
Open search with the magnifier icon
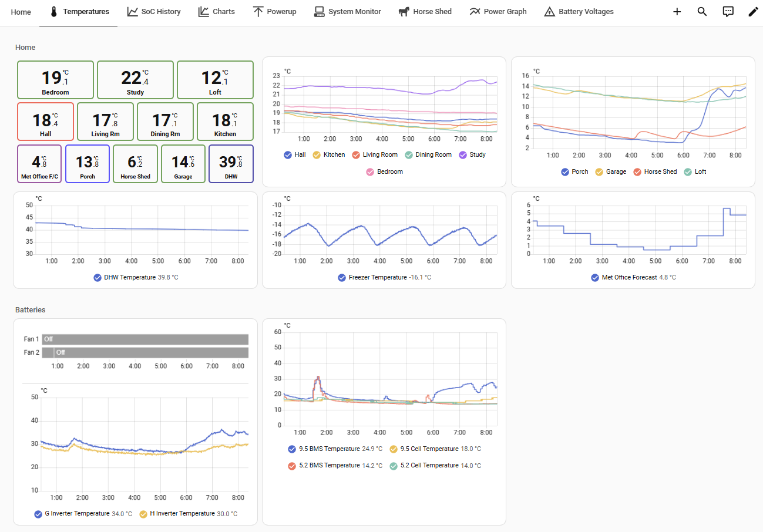point(702,12)
